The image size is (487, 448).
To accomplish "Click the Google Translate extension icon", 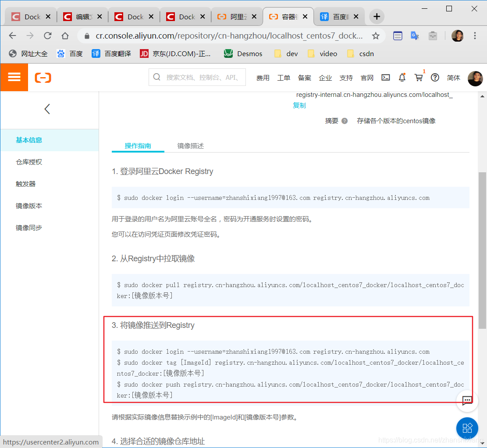I will click(415, 36).
